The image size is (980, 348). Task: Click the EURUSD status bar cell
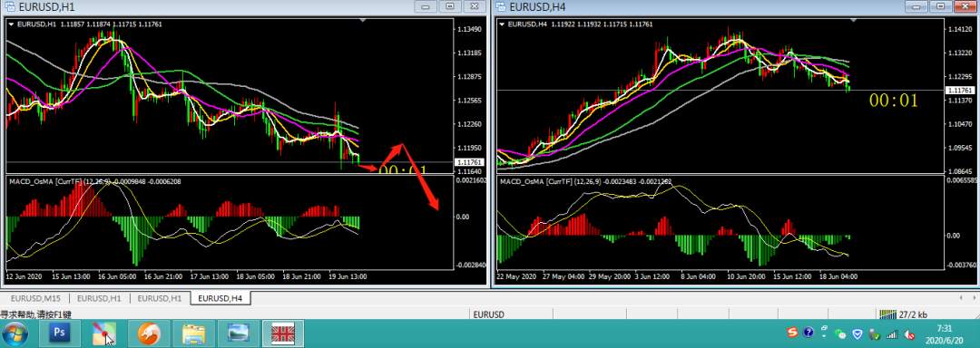[489, 314]
